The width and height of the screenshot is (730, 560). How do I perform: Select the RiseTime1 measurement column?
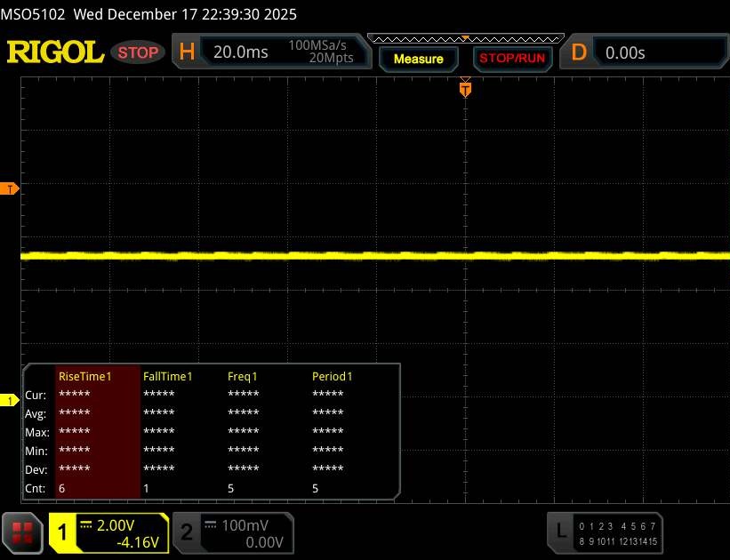coord(85,377)
